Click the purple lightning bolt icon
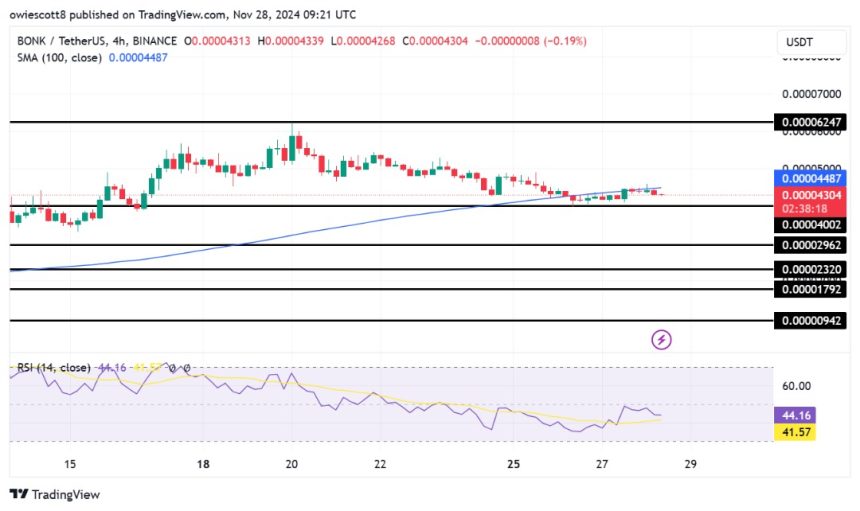The width and height of the screenshot is (860, 511). [661, 340]
